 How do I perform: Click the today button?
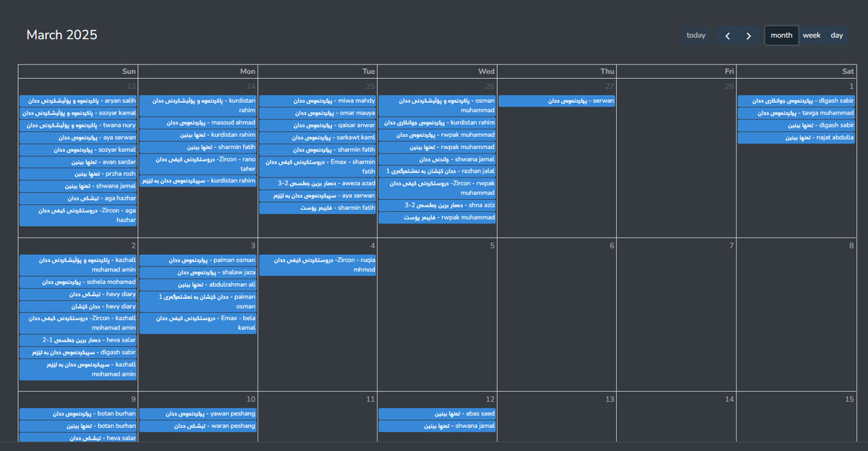point(696,35)
